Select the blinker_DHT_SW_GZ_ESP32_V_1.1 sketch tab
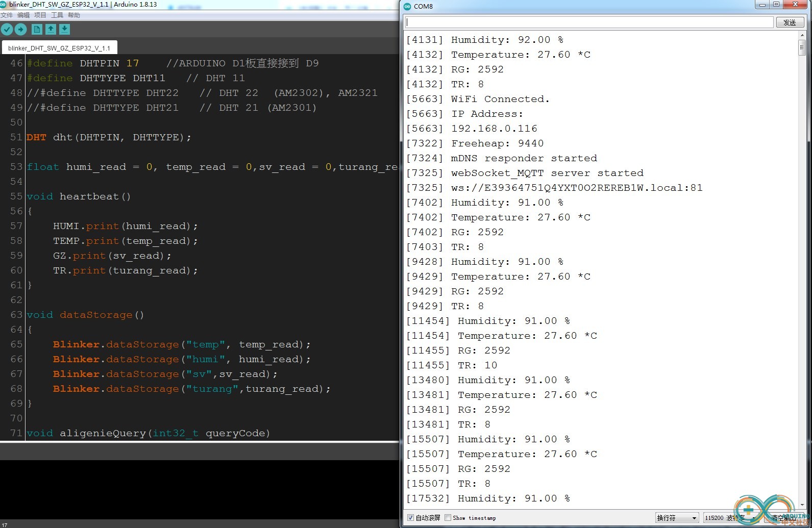Screen dimensions: 812x528 tap(59, 48)
